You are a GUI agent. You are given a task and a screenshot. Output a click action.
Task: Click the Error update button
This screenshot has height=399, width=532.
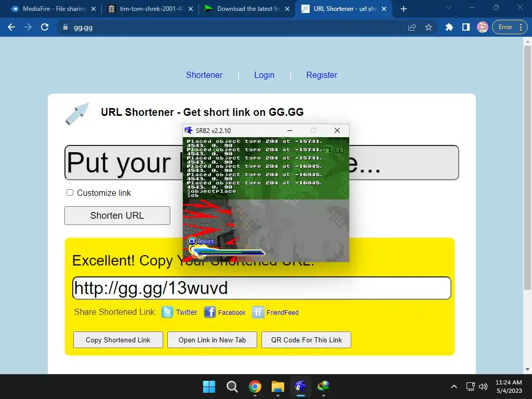click(510, 27)
